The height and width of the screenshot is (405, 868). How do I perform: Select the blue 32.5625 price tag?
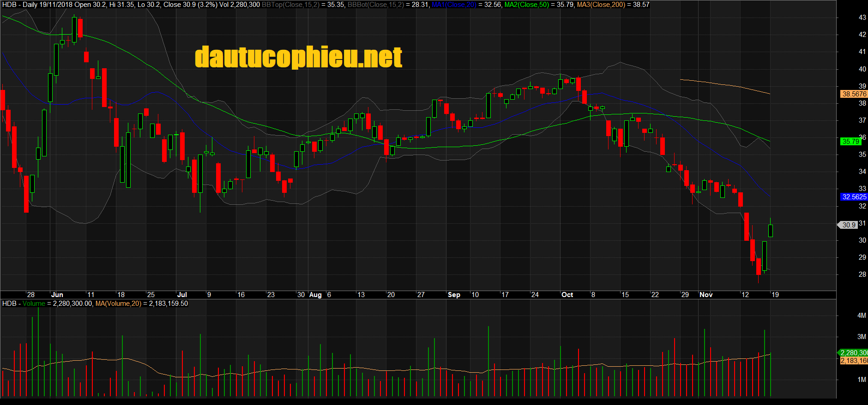854,197
